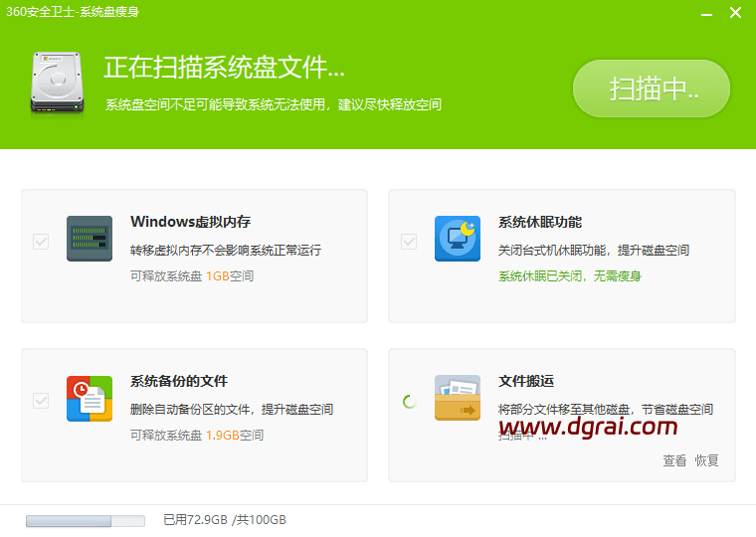The image size is (756, 537).
Task: Click the disk usage progress bar
Action: 86,521
